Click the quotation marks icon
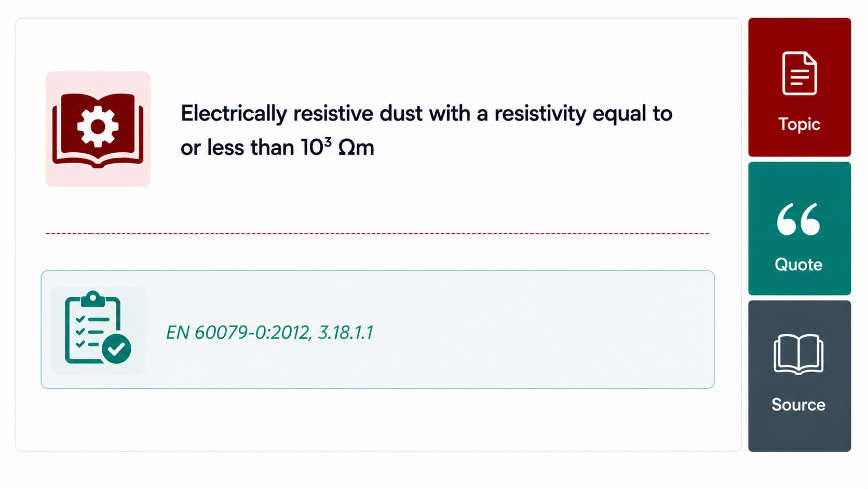Image resolution: width=868 pixels, height=489 pixels. (798, 219)
